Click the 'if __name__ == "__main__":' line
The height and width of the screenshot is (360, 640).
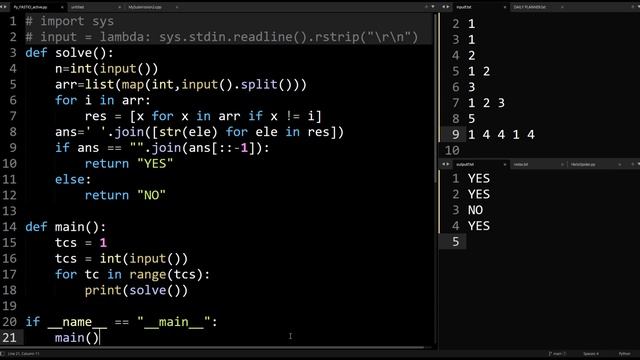122,322
